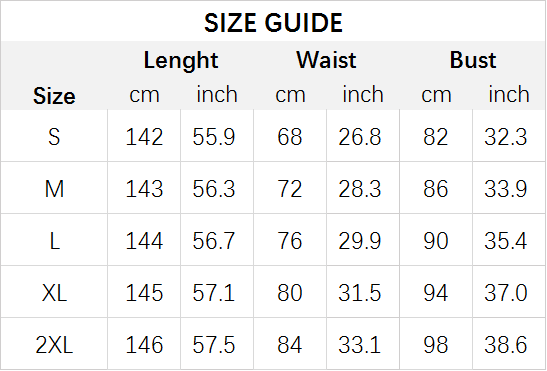Click the Size header label
The height and width of the screenshot is (371, 547).
54,96
